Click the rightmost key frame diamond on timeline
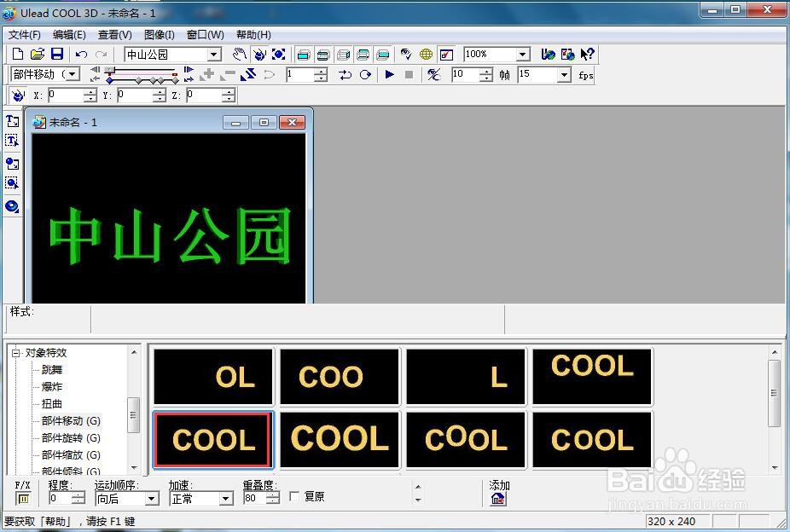The width and height of the screenshot is (790, 532). (x=174, y=80)
